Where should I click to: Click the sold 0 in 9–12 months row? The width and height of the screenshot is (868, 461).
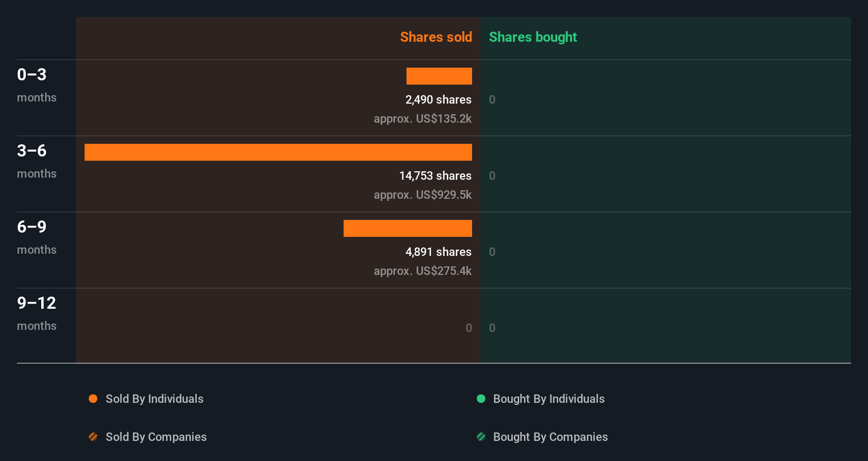coord(469,328)
